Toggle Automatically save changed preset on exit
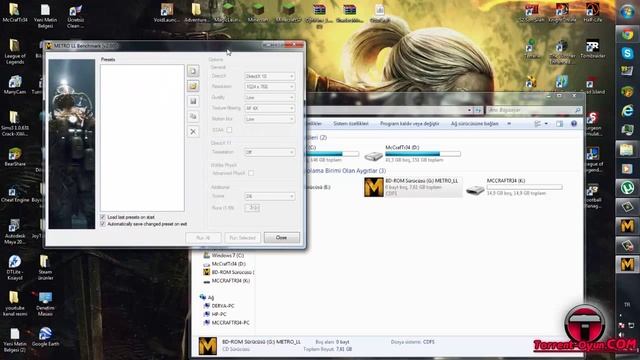 coord(103,224)
